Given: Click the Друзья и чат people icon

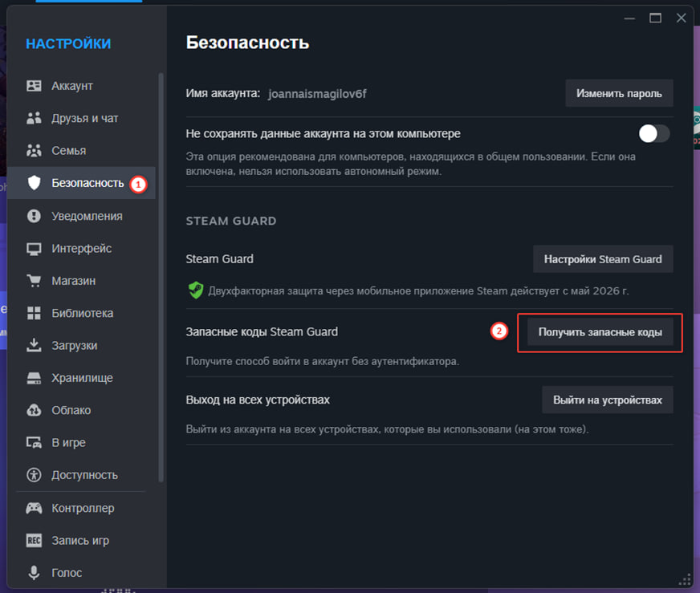Looking at the screenshot, I should [x=34, y=118].
